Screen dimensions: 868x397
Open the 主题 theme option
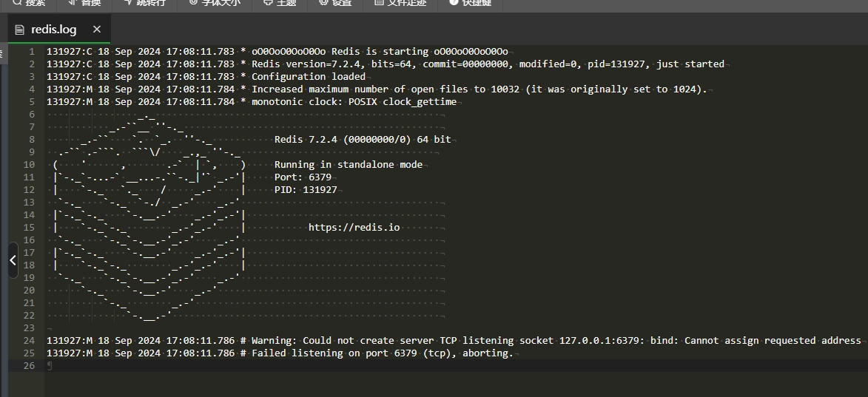(x=280, y=3)
